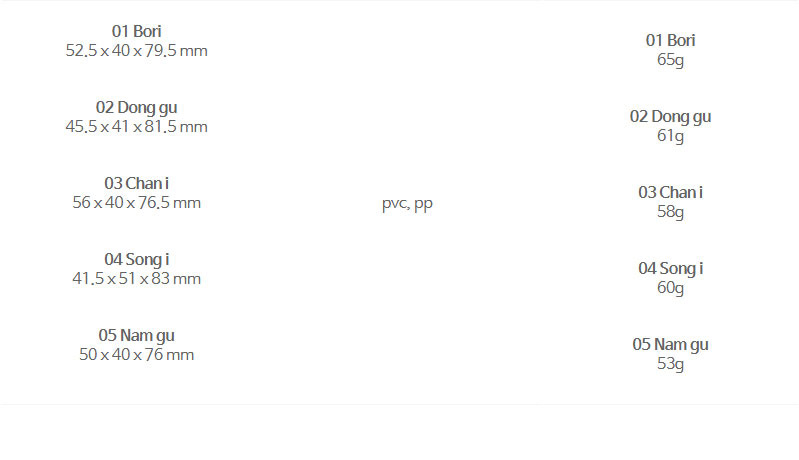Select the 45.5 x 41 x 81.5 mm text
This screenshot has height=460, width=799.
click(x=136, y=126)
